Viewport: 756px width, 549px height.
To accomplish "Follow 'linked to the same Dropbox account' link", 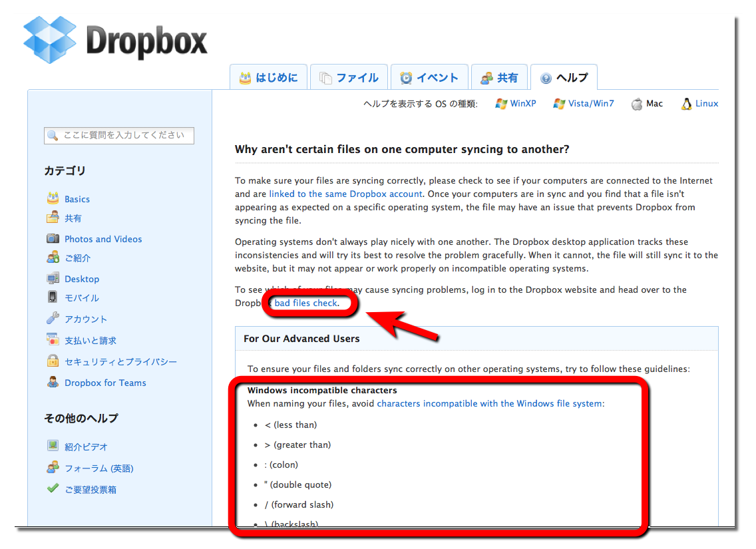I will 345,194.
